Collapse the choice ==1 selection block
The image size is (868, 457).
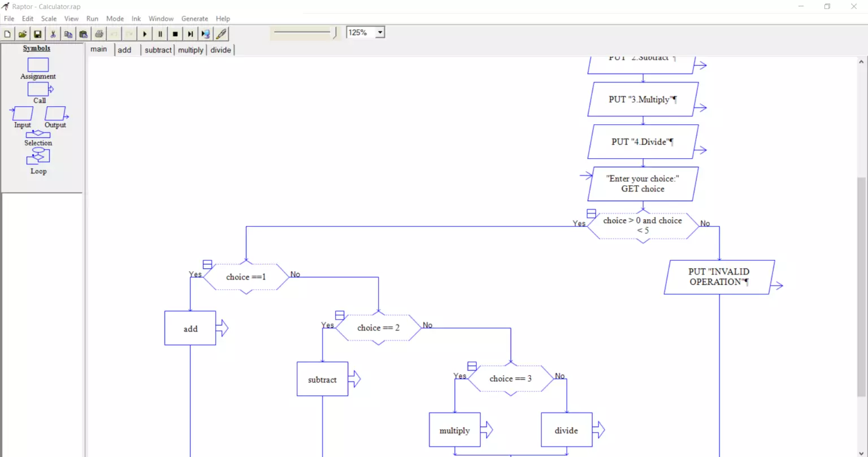(207, 264)
